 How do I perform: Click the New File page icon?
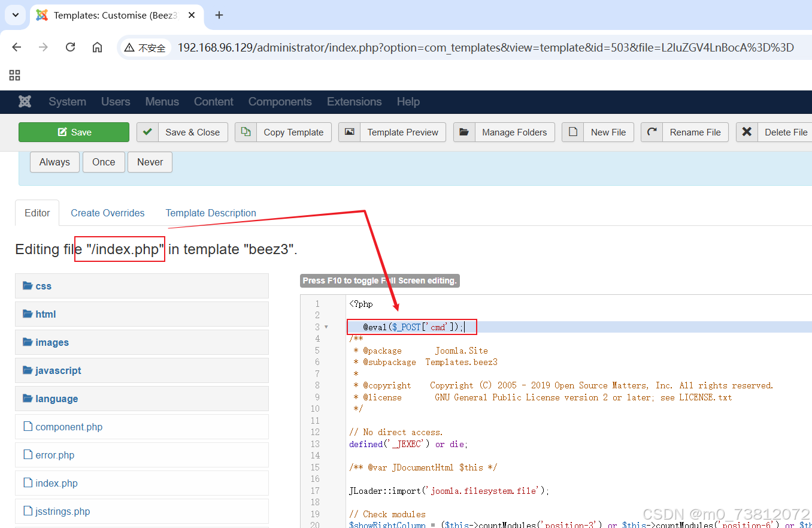[573, 132]
